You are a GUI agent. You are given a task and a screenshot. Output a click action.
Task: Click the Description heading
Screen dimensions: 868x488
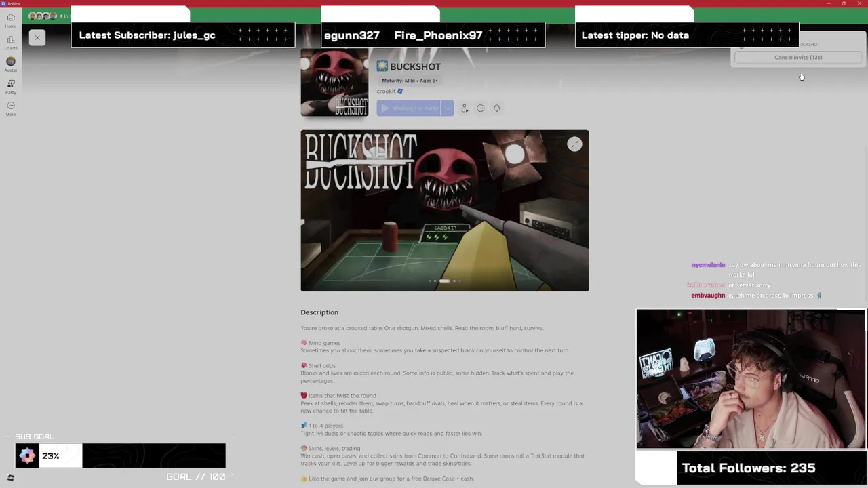[319, 312]
